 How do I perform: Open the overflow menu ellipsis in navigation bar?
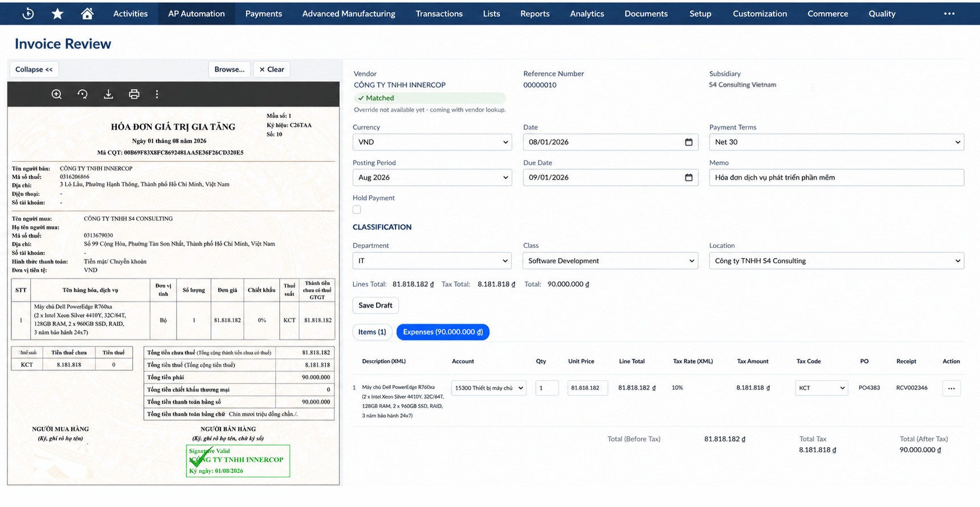(x=949, y=14)
